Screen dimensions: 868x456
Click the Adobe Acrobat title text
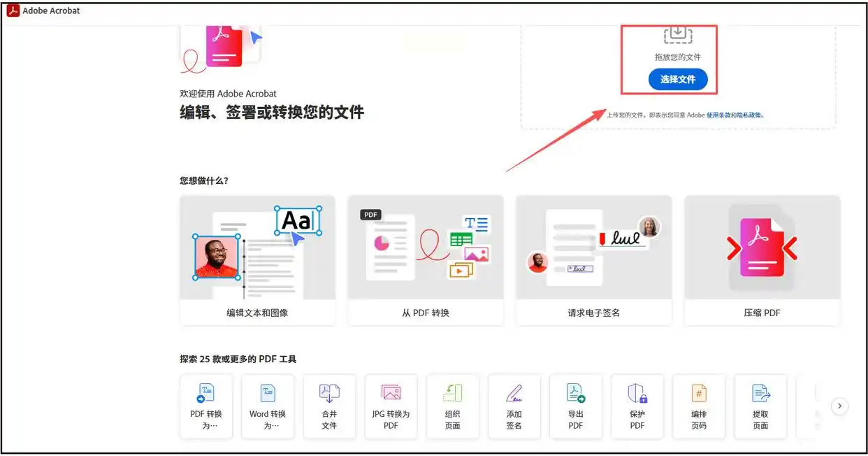point(51,10)
